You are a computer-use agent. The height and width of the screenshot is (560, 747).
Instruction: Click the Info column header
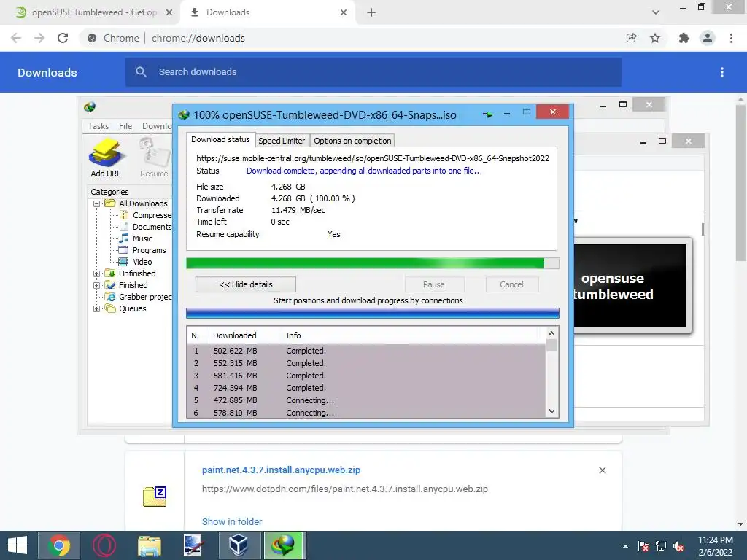click(293, 335)
